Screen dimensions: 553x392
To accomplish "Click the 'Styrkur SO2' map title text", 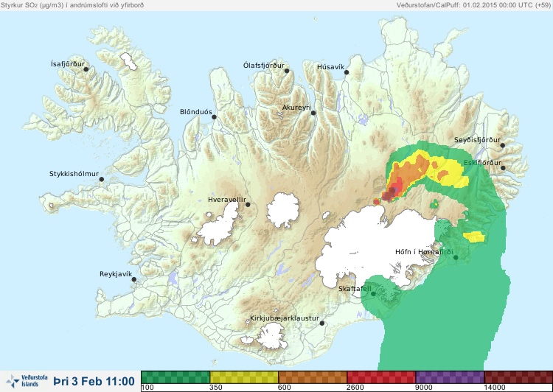I will point(72,5).
